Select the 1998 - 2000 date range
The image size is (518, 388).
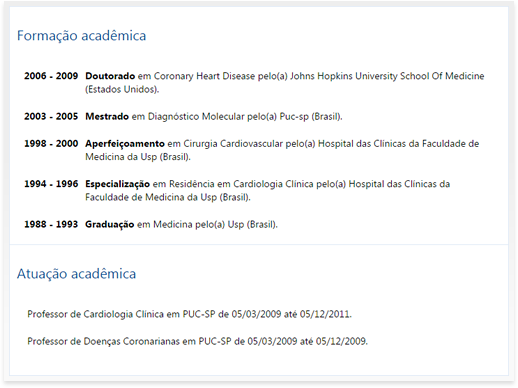click(x=51, y=144)
